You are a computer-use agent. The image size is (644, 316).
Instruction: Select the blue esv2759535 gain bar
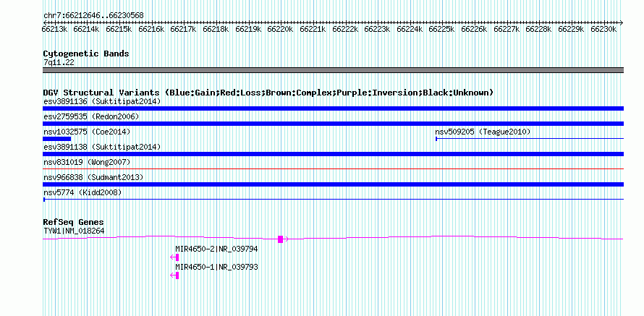pyautogui.click(x=333, y=124)
